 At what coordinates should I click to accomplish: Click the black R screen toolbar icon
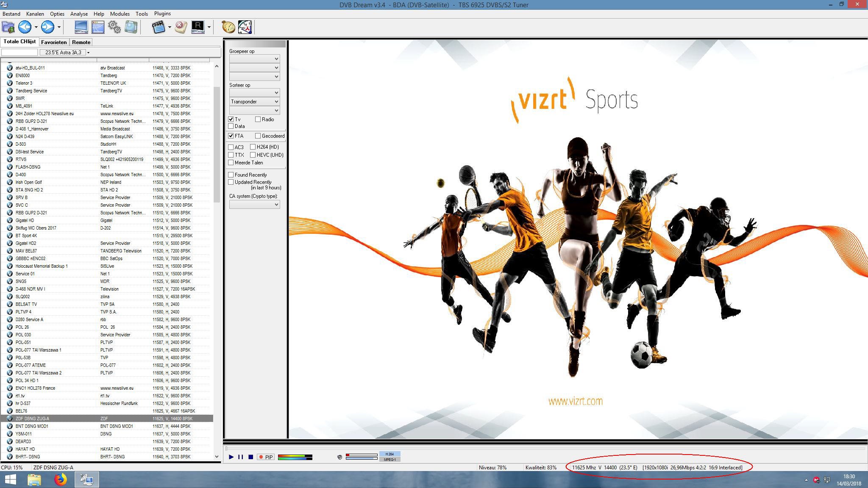pyautogui.click(x=198, y=27)
